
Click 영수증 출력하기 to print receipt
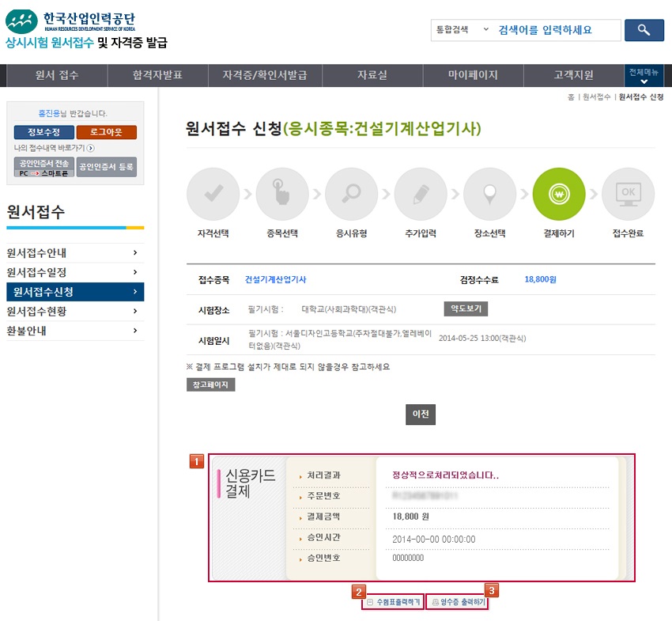pyautogui.click(x=457, y=603)
